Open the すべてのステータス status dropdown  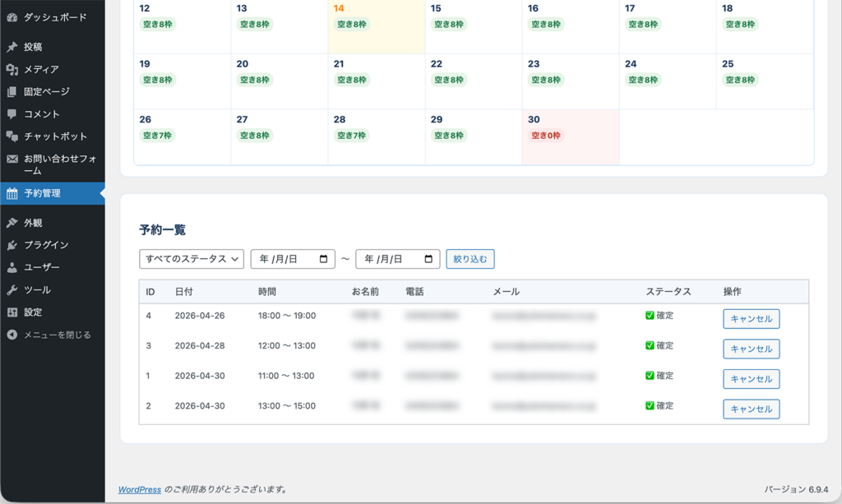click(x=192, y=259)
